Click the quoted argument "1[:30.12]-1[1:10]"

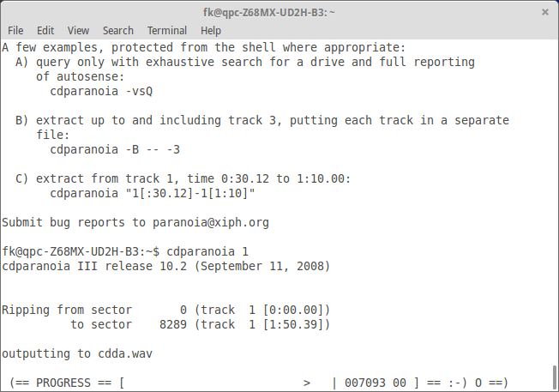tap(190, 193)
